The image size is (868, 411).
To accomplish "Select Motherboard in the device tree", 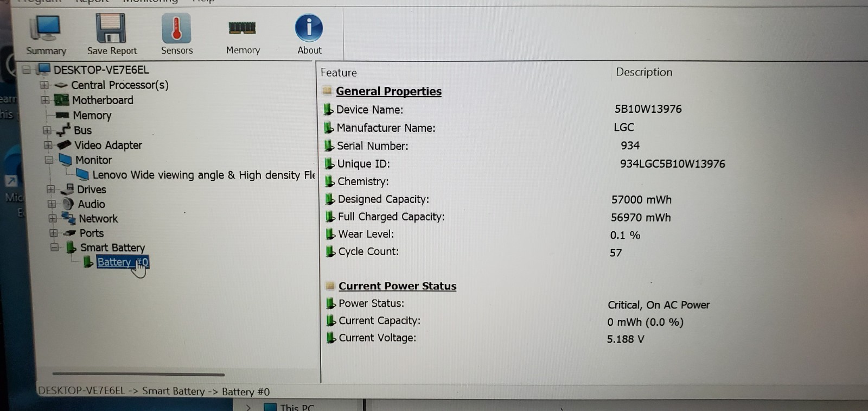I will [103, 100].
